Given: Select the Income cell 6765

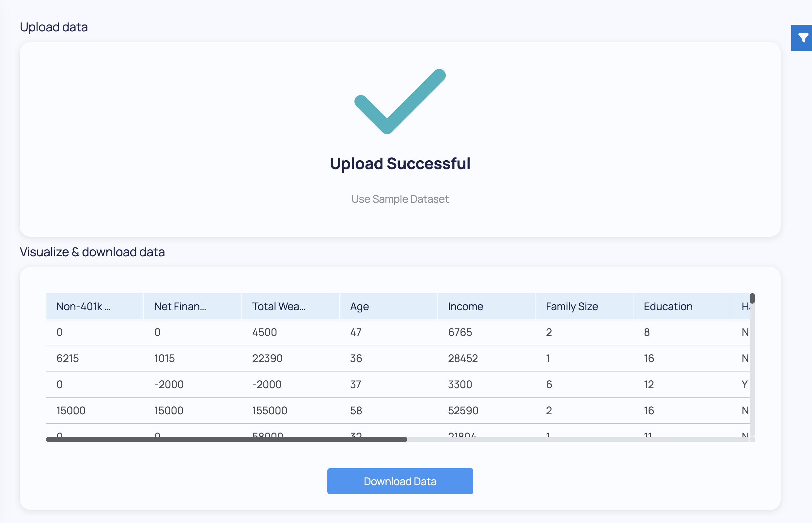Looking at the screenshot, I should [x=486, y=332].
